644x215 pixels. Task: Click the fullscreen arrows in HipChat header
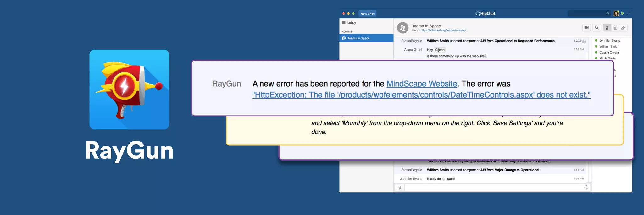(x=629, y=14)
